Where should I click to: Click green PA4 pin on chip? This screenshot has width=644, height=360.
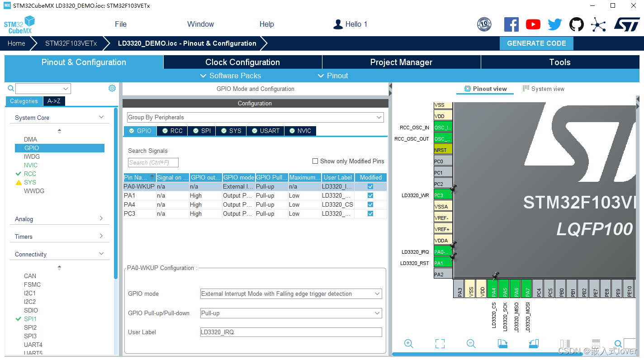coord(493,289)
